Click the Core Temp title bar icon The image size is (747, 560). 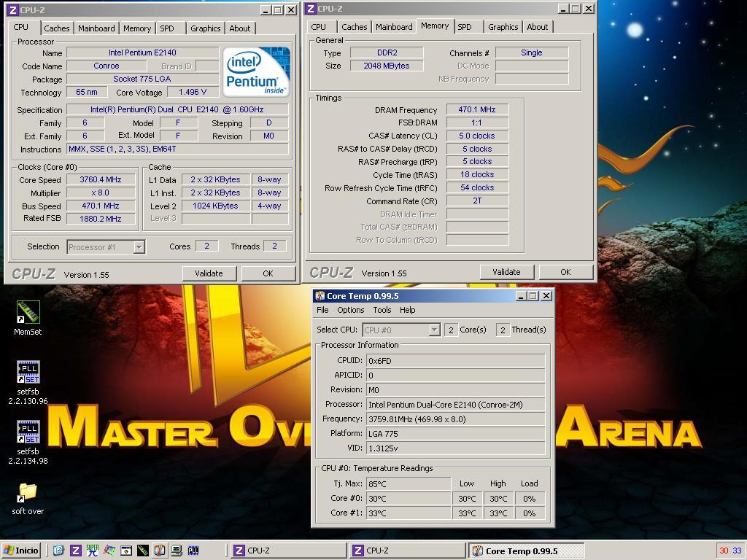tap(320, 296)
